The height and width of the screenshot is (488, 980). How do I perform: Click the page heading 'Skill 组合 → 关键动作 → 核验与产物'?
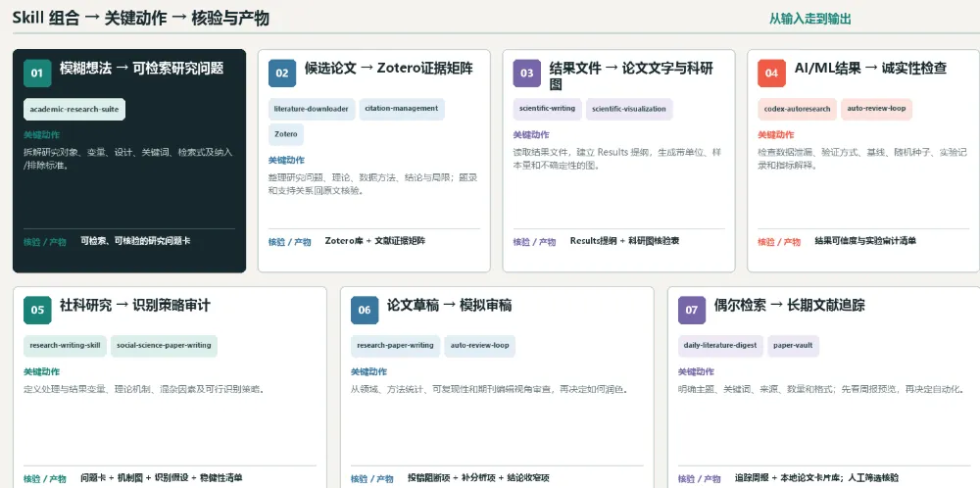pyautogui.click(x=140, y=18)
